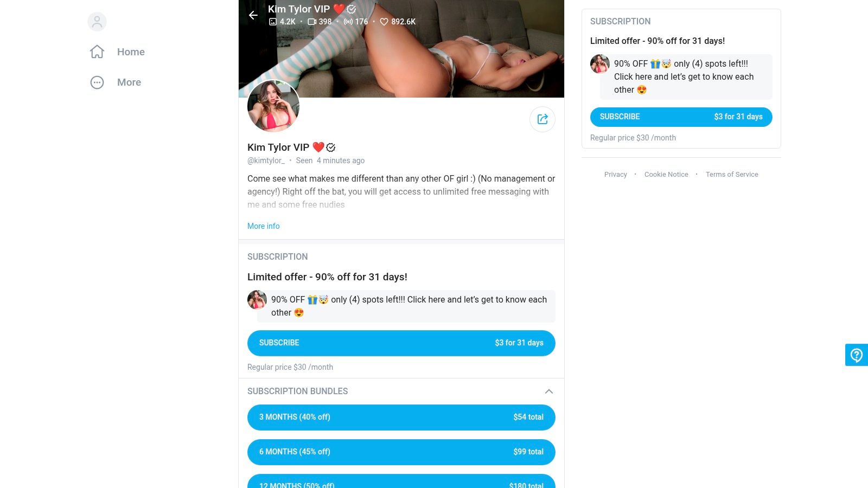Open the Privacy link
The width and height of the screenshot is (868, 488).
tap(616, 175)
